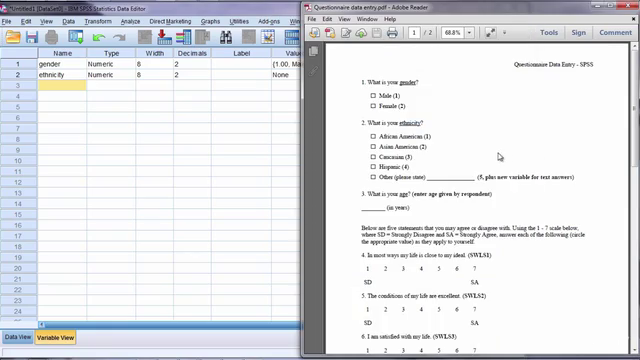Click the grayed-out icon before the binoculars
Viewport: 640px width, 360px height.
pos(202,37)
